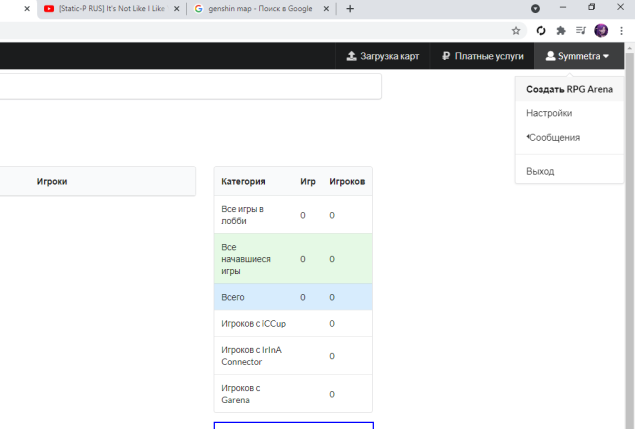Click the tab search dropdown circle
The width and height of the screenshot is (635, 429).
click(x=535, y=9)
